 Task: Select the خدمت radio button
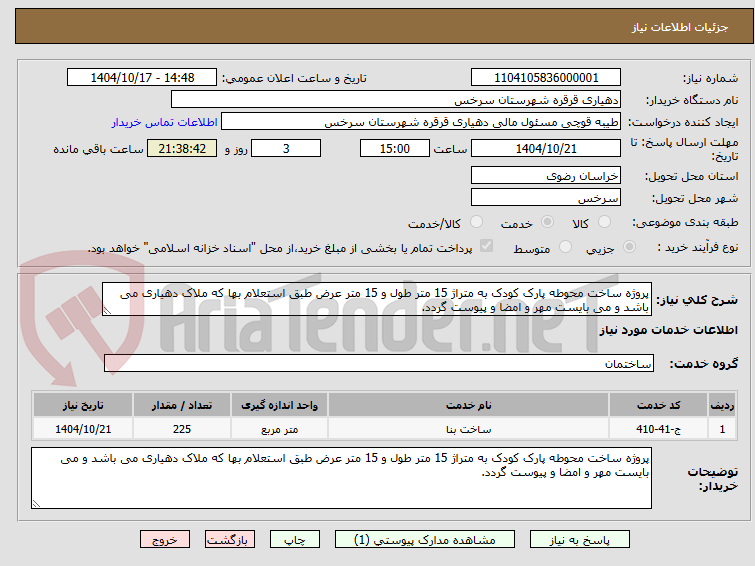(x=547, y=222)
